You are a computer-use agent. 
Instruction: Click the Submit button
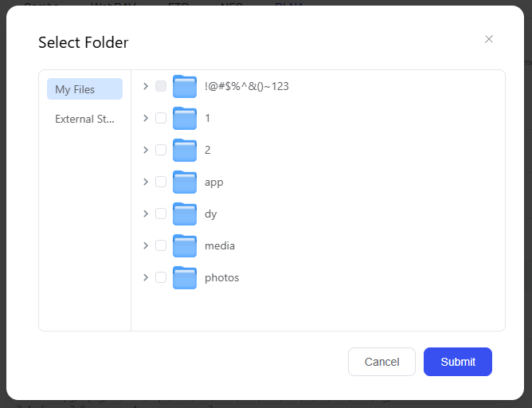pyautogui.click(x=458, y=362)
